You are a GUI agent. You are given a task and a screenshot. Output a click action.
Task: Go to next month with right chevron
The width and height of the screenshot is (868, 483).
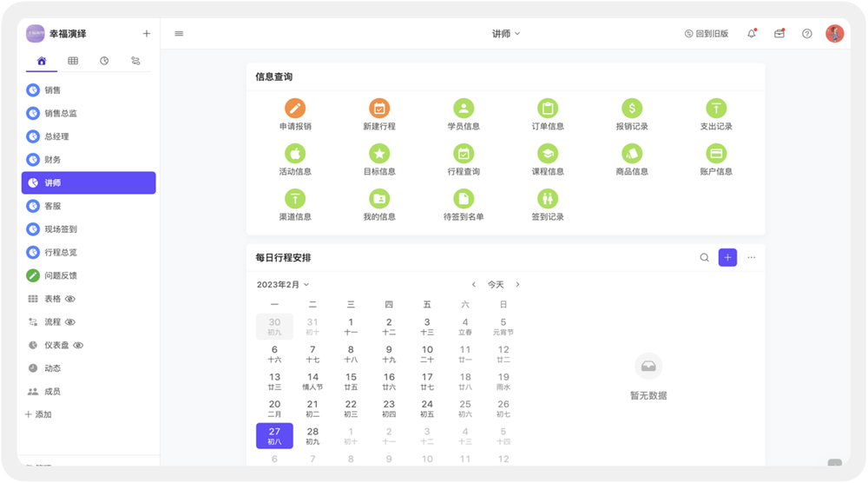[x=518, y=284]
